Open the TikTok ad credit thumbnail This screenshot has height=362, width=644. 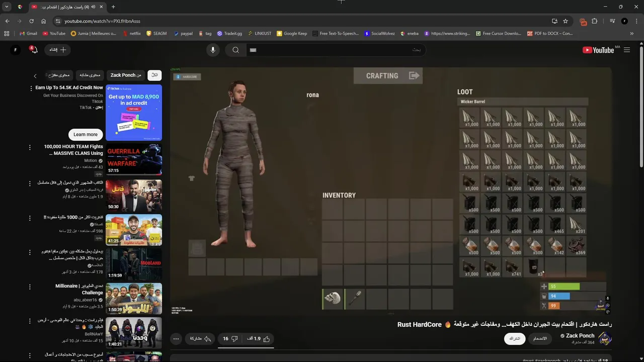point(134,113)
